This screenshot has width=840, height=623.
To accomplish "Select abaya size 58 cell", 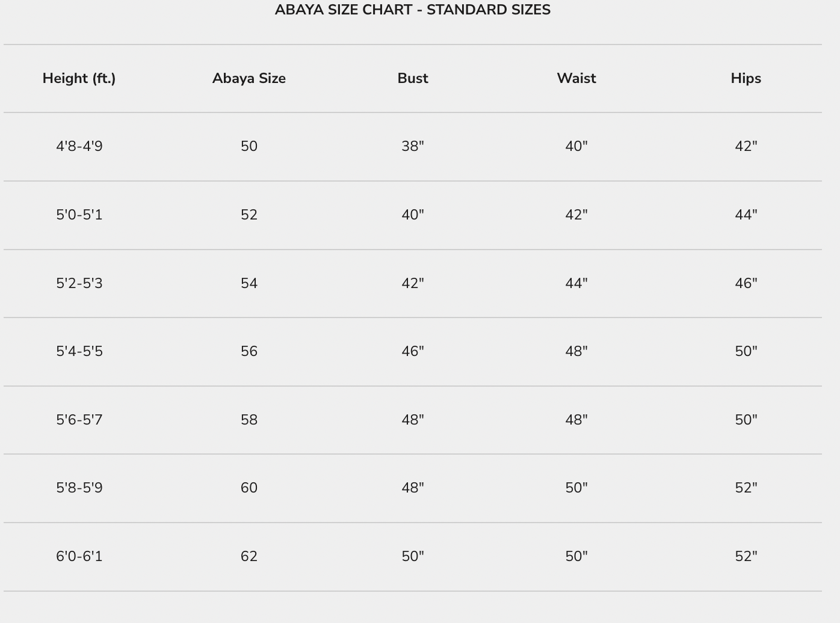I will (x=249, y=420).
